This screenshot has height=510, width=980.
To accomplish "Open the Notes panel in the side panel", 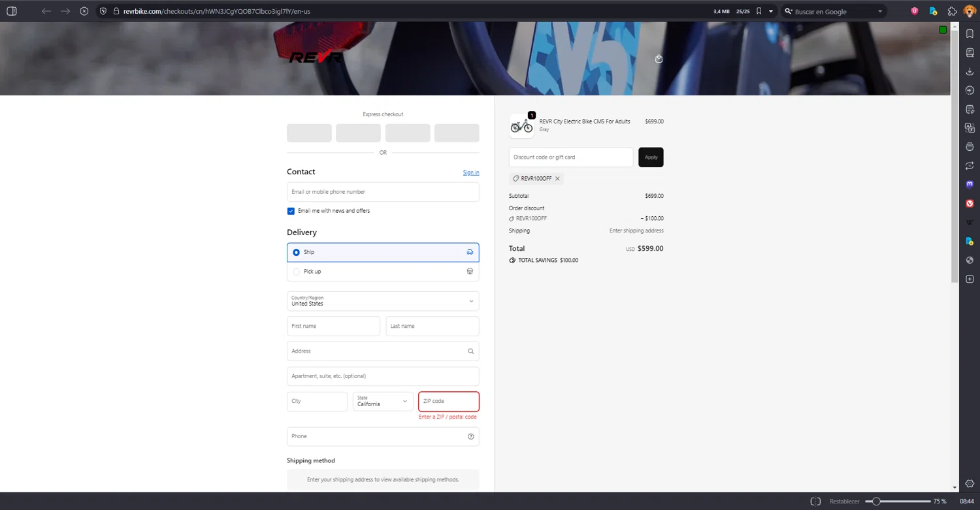I will [x=970, y=109].
